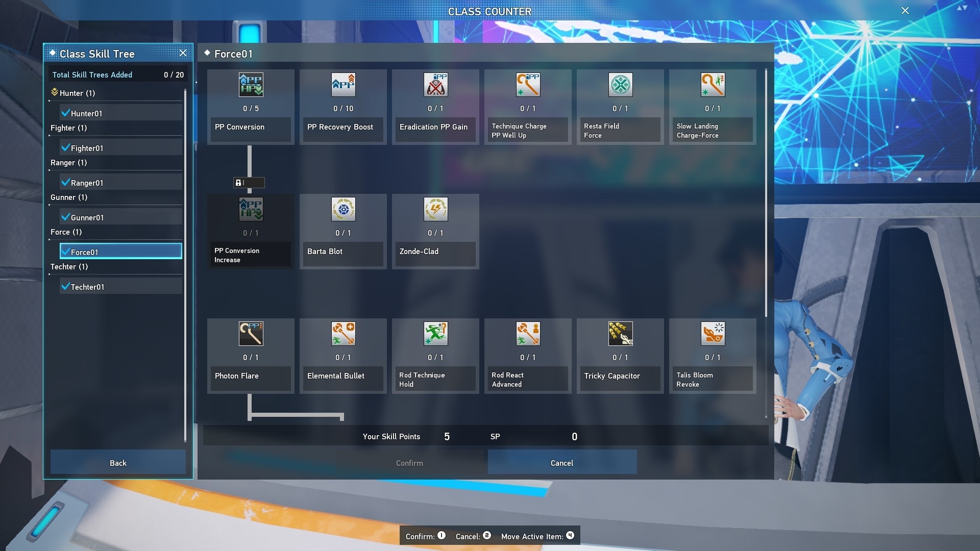Select the Zonde-Clad skill icon
Screen dimensions: 980x551
435,209
